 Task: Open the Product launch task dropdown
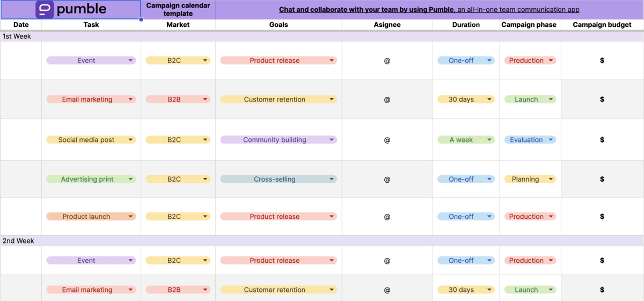coord(91,217)
